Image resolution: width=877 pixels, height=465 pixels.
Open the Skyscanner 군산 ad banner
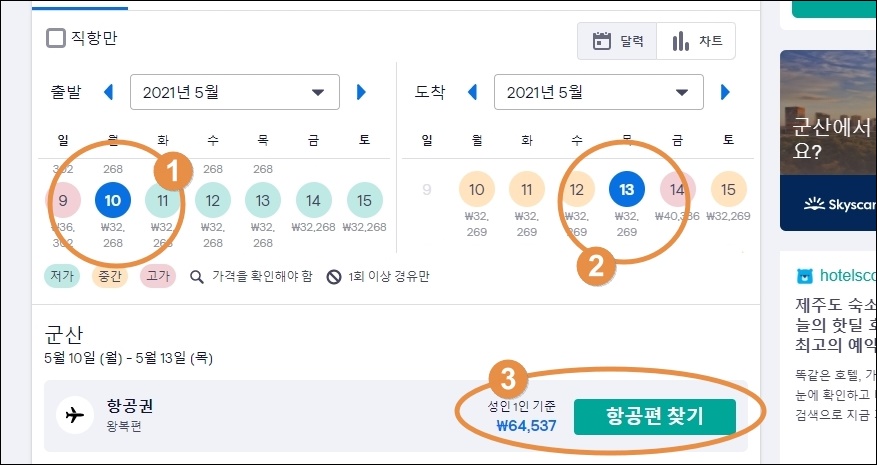click(x=828, y=140)
